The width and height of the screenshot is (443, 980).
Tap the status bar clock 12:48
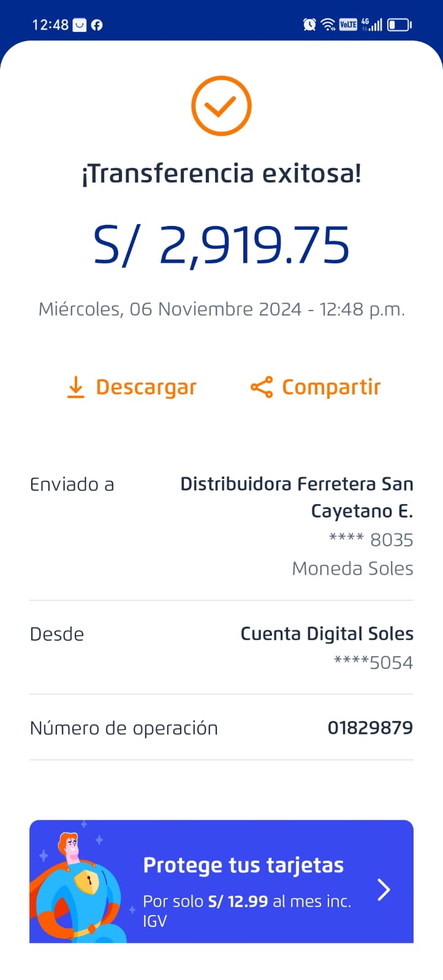pyautogui.click(x=50, y=25)
